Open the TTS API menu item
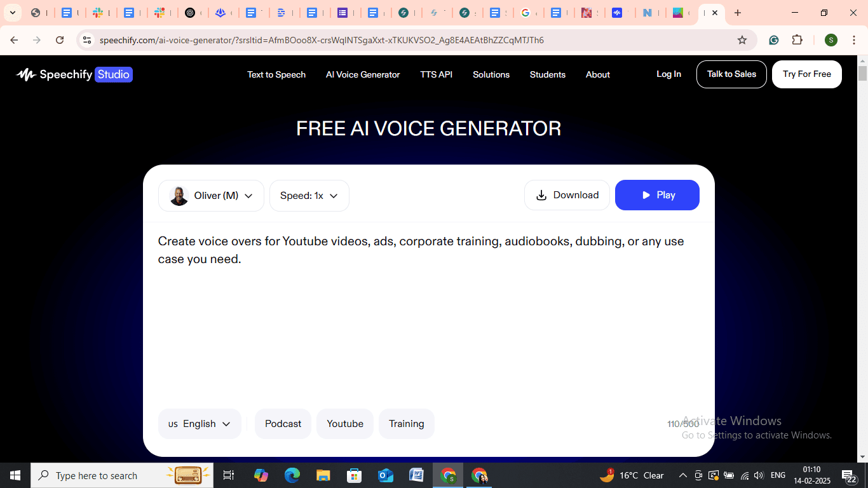The width and height of the screenshot is (868, 488). [x=437, y=74]
